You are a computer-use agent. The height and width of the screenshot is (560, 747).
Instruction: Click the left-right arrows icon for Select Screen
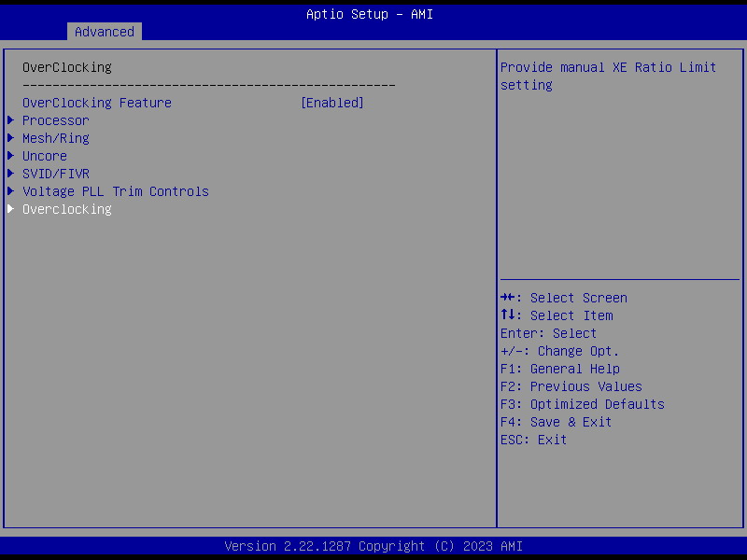coord(508,298)
